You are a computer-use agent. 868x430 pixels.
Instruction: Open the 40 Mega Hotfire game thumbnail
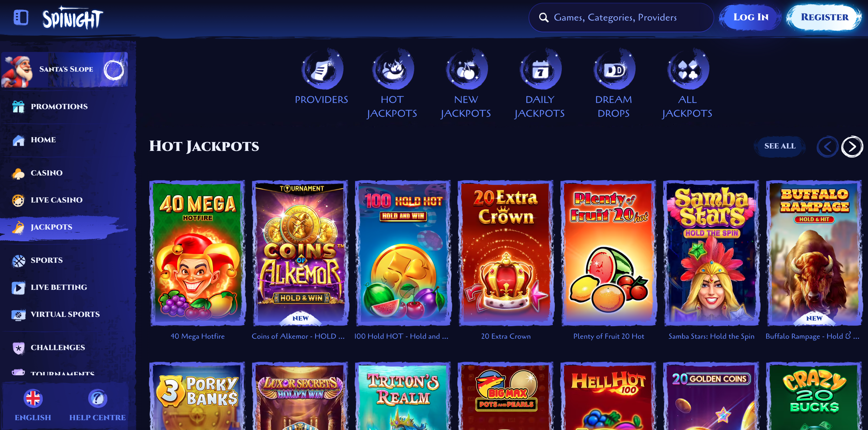click(x=197, y=253)
